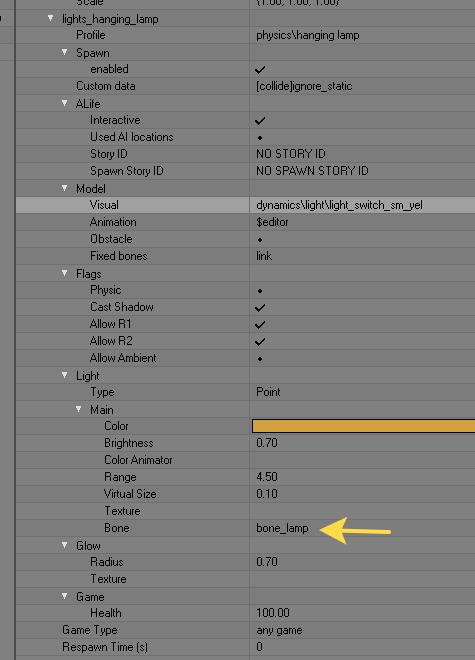Viewport: 475px width, 660px height.
Task: Select the Animation property label
Action: [113, 222]
